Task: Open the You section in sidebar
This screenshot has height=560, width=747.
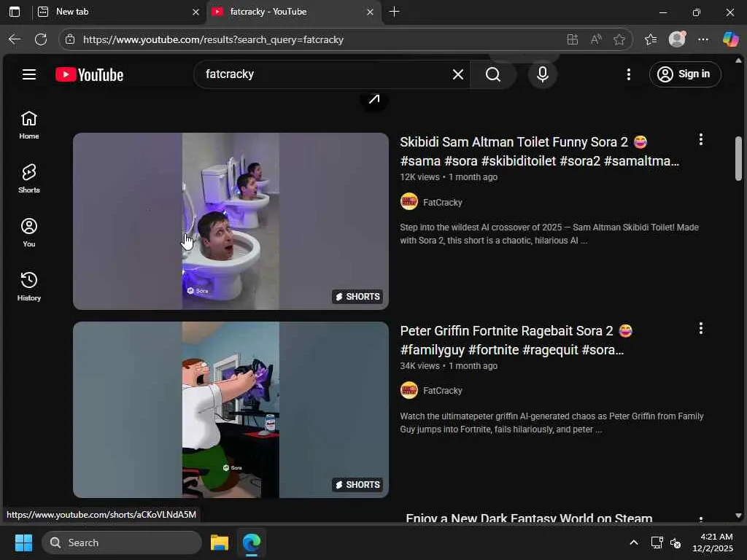Action: (29, 233)
